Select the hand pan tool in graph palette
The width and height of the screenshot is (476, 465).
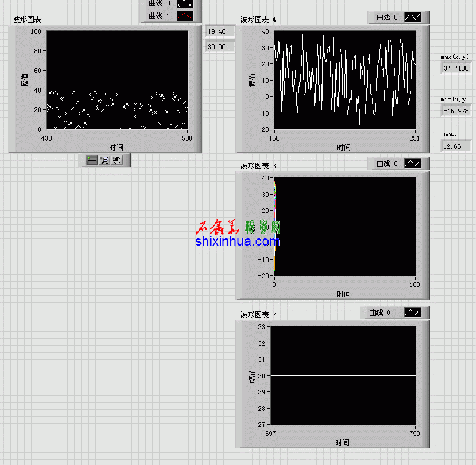pos(117,160)
